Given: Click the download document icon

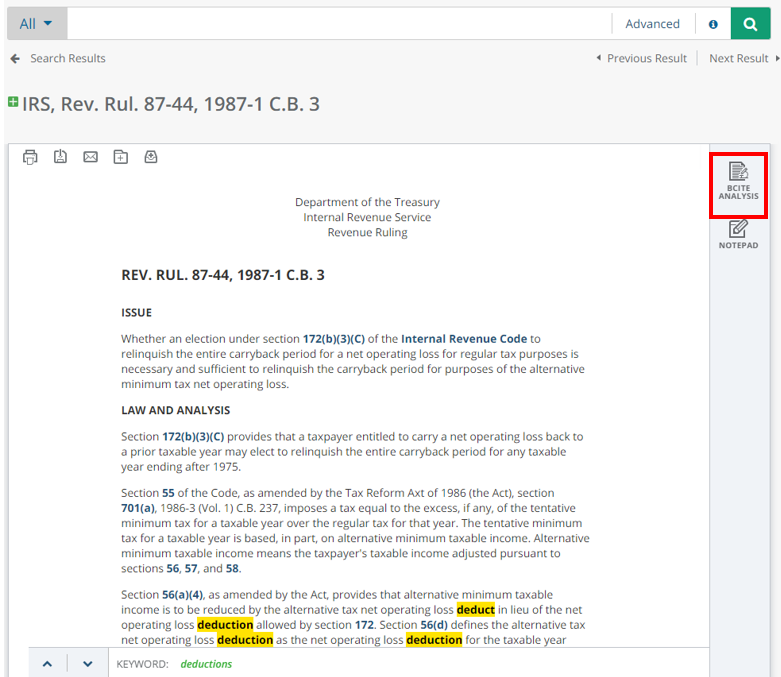Looking at the screenshot, I should pos(60,157).
